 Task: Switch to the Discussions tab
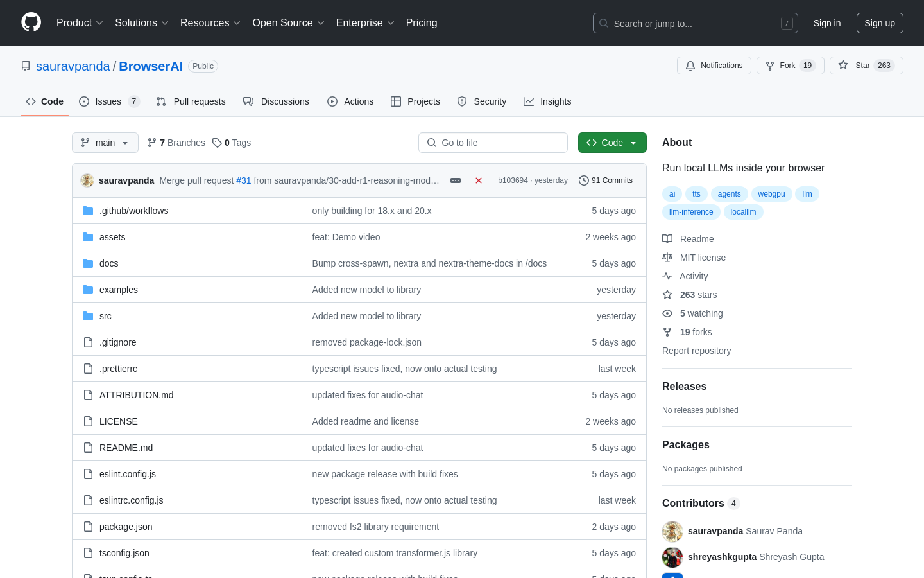point(276,101)
